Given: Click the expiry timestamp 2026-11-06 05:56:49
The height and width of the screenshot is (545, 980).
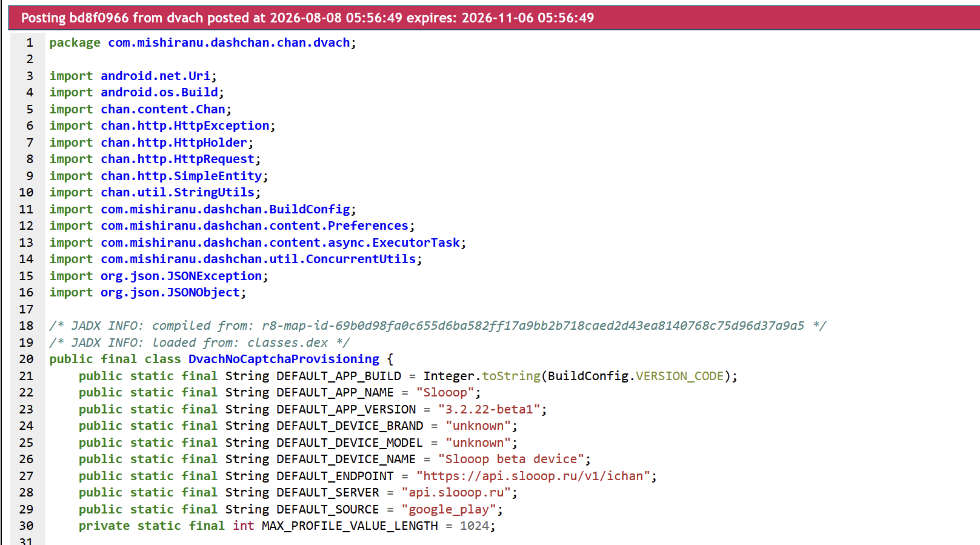Looking at the screenshot, I should [528, 18].
